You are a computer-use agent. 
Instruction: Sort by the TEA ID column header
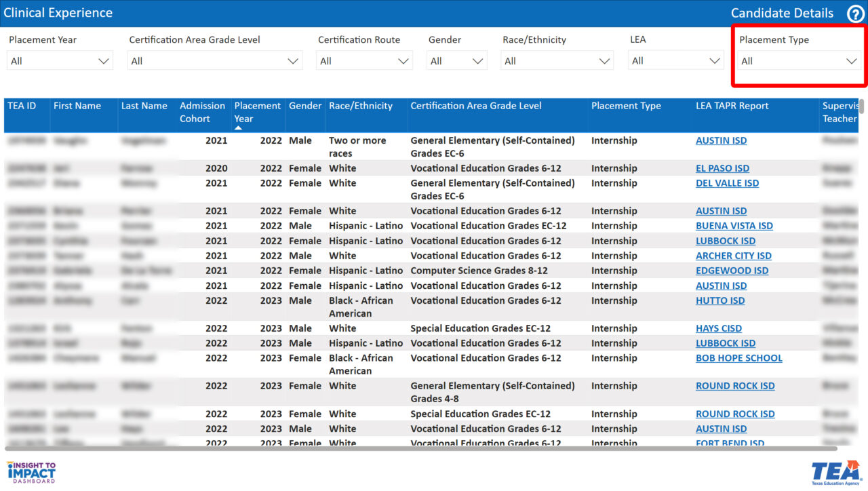click(22, 106)
